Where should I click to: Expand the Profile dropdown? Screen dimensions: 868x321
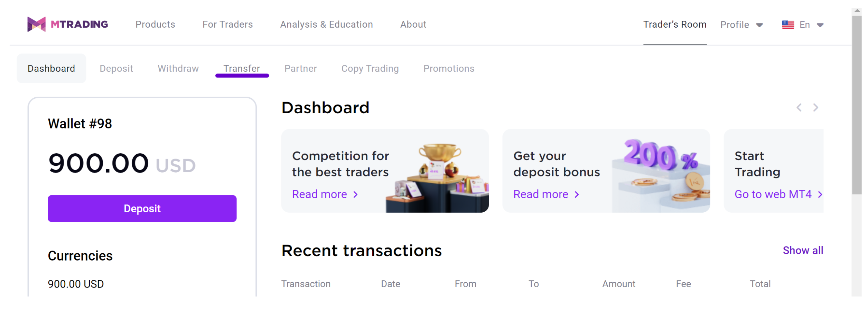(741, 25)
